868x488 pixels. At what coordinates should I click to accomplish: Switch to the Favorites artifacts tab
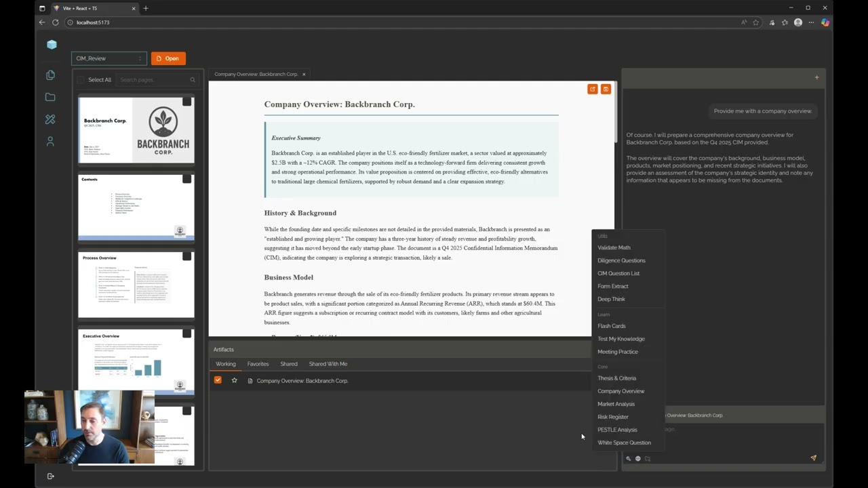click(x=258, y=364)
